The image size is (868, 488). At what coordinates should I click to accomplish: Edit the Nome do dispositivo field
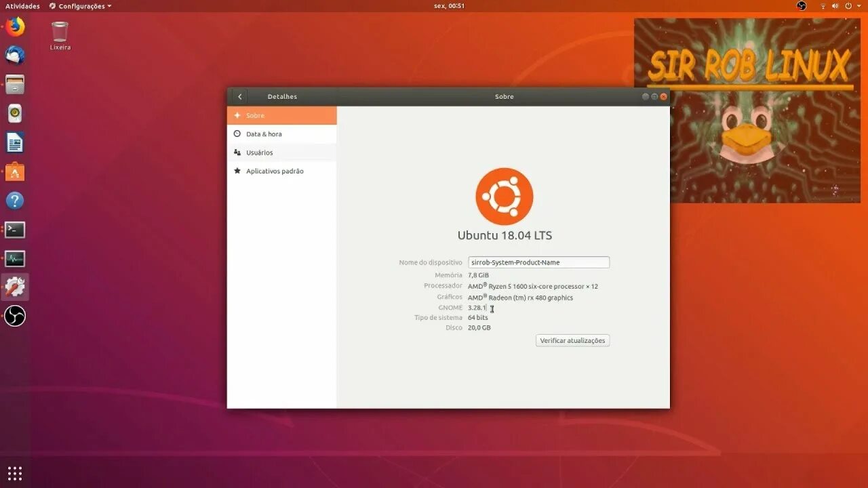click(x=539, y=262)
